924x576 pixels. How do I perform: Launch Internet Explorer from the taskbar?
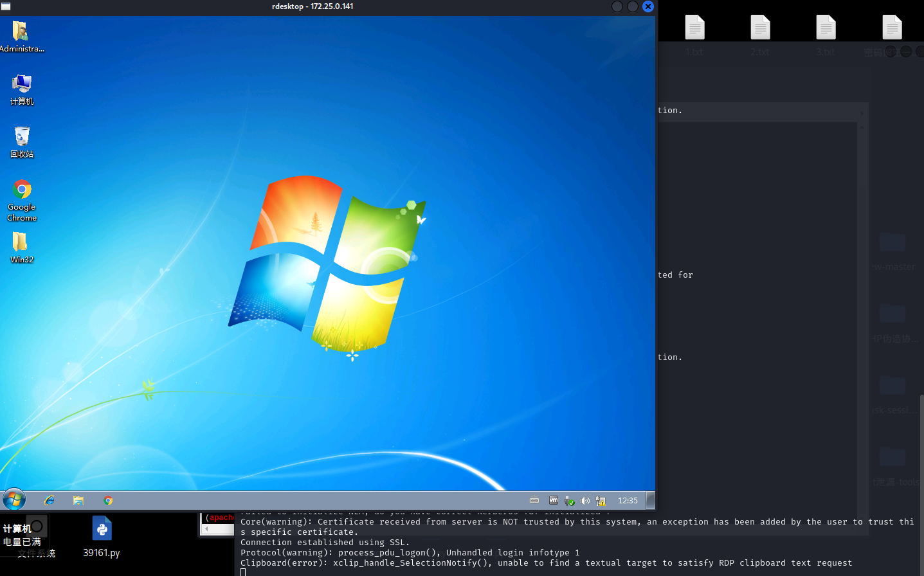[x=49, y=500]
